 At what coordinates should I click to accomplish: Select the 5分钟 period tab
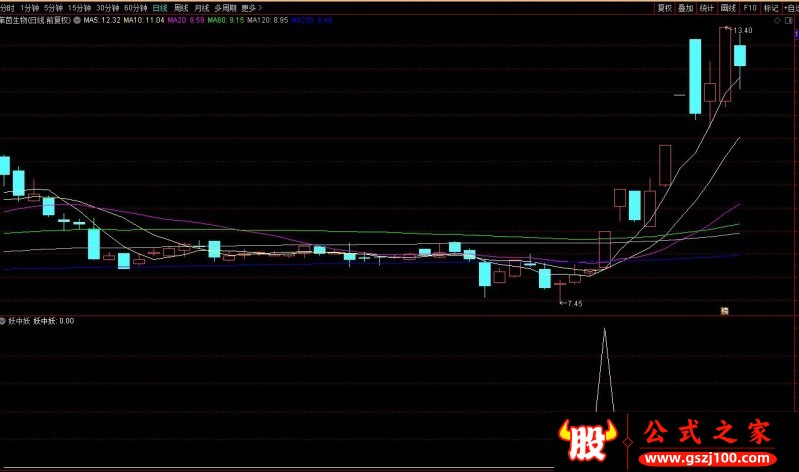coord(54,8)
